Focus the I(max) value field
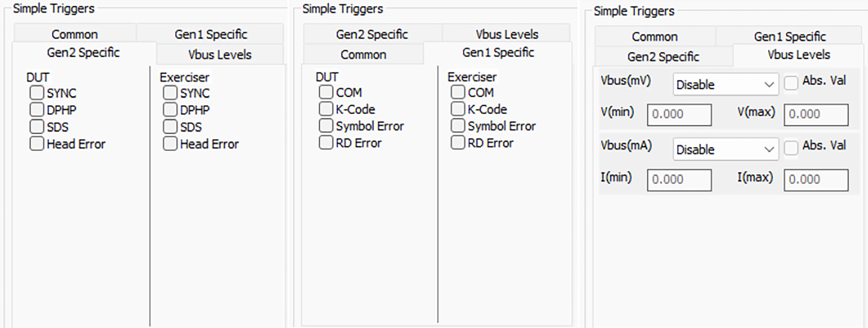 pos(816,180)
